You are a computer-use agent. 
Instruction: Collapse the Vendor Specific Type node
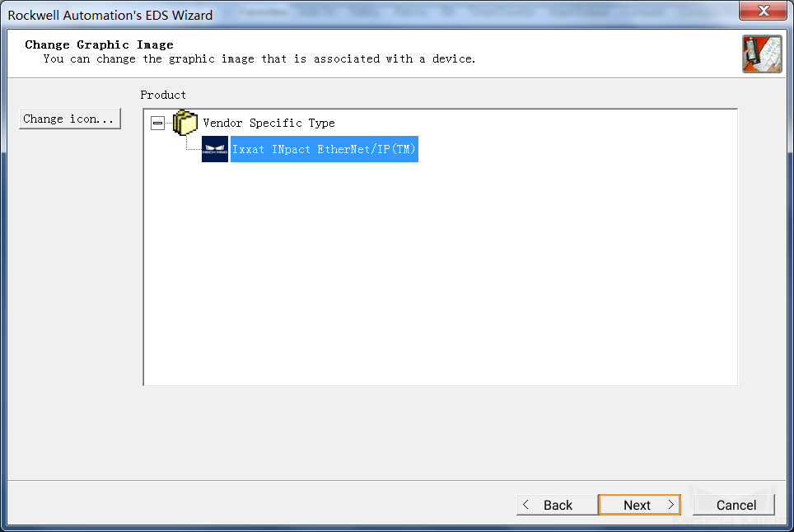coord(157,123)
